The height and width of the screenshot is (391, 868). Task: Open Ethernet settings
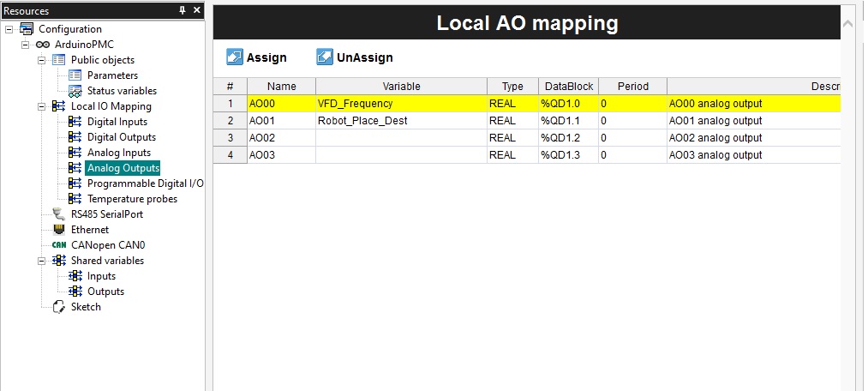pos(90,230)
